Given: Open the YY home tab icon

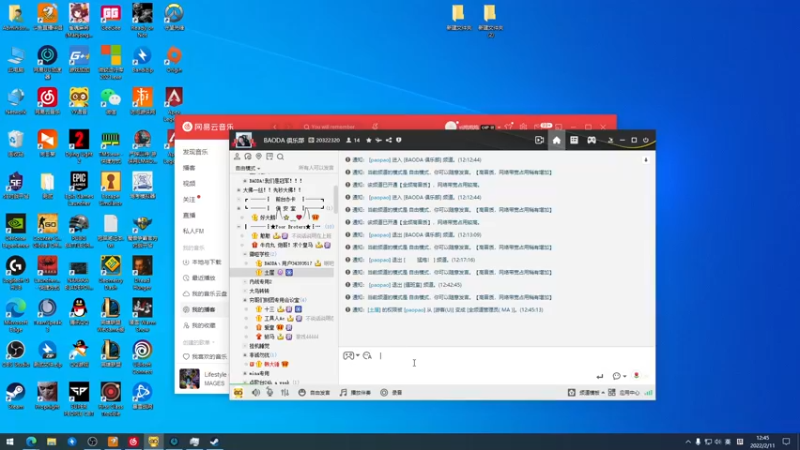Looking at the screenshot, I should click(x=556, y=140).
